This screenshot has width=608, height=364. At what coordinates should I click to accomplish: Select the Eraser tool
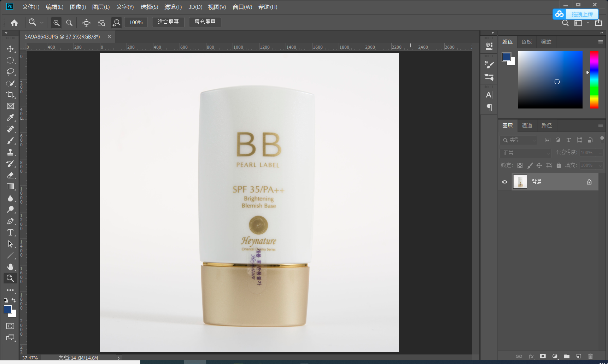click(10, 175)
